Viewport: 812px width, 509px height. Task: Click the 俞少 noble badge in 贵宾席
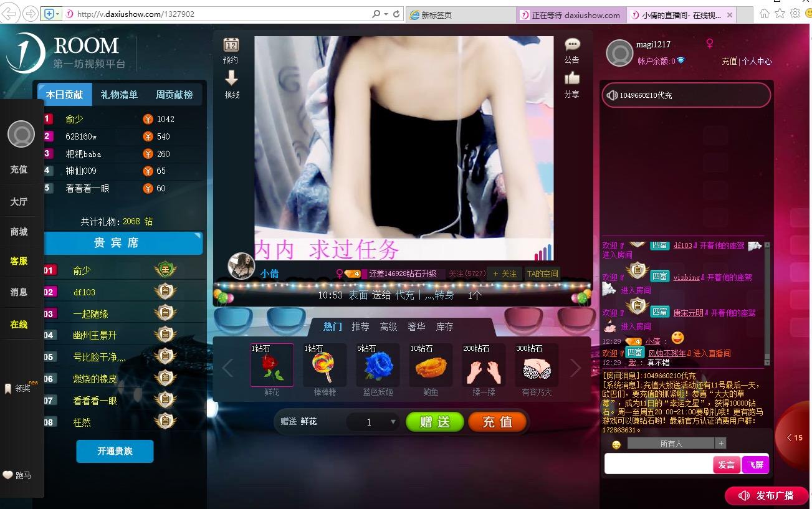(x=165, y=270)
